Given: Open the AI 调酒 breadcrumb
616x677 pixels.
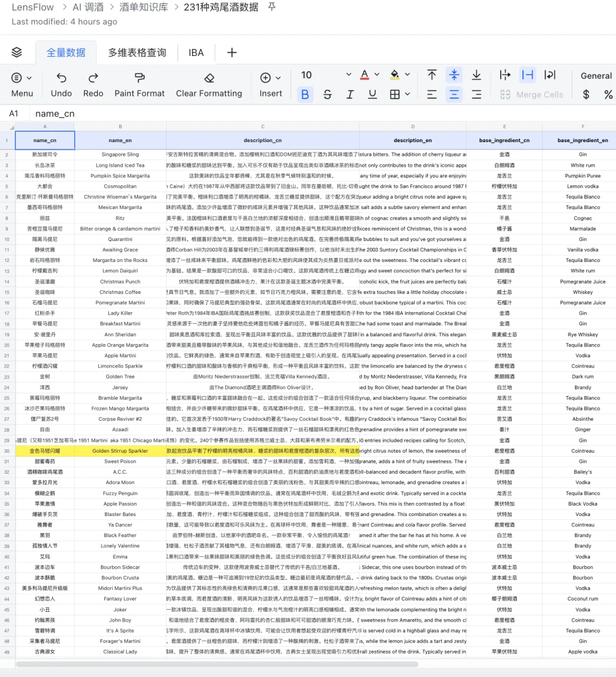Looking at the screenshot, I should (x=88, y=7).
